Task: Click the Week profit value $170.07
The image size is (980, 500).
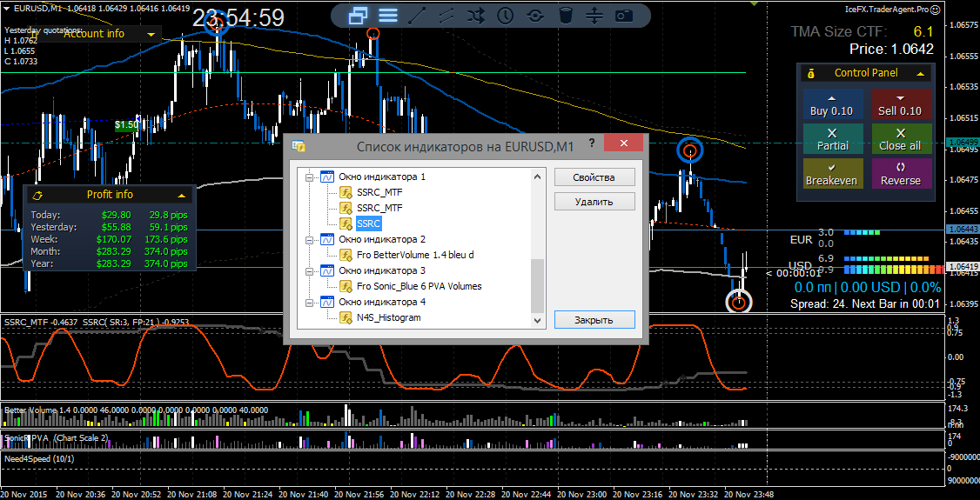Action: (x=114, y=239)
